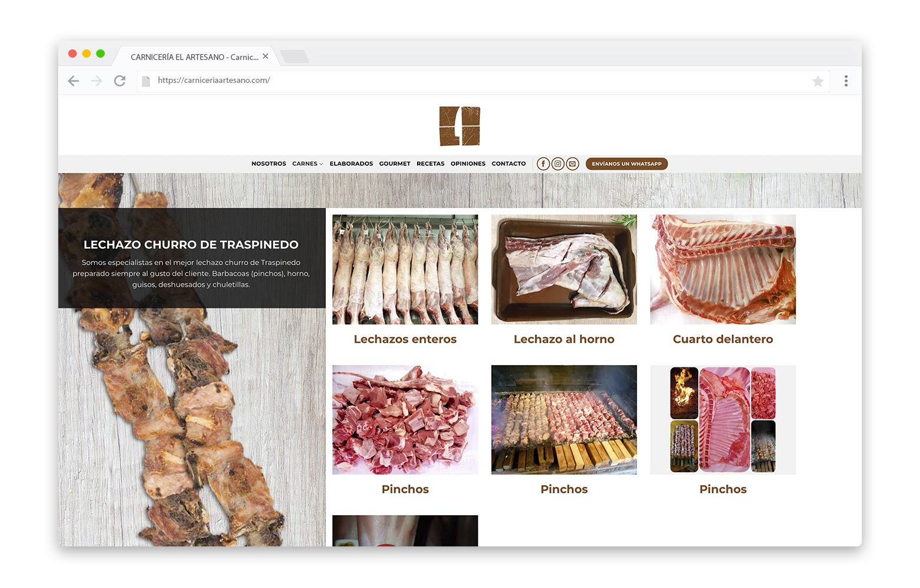Open the Lechazo al horno photo
The width and height of the screenshot is (920, 588).
point(564,269)
